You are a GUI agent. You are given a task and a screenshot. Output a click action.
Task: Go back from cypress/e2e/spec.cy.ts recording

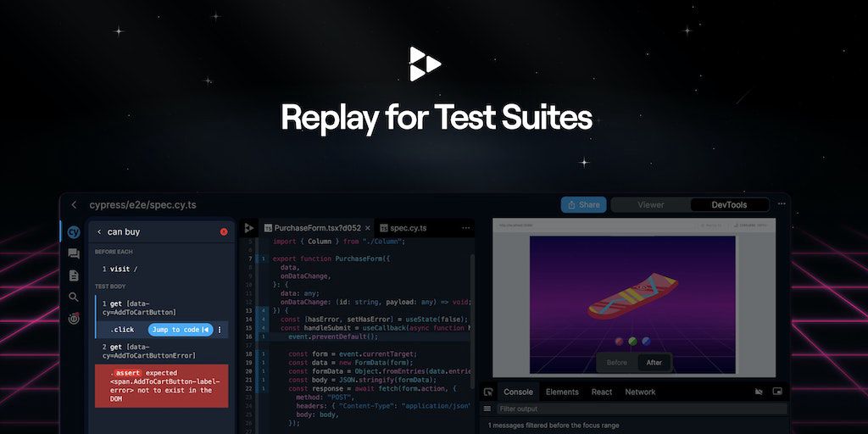pyautogui.click(x=75, y=205)
